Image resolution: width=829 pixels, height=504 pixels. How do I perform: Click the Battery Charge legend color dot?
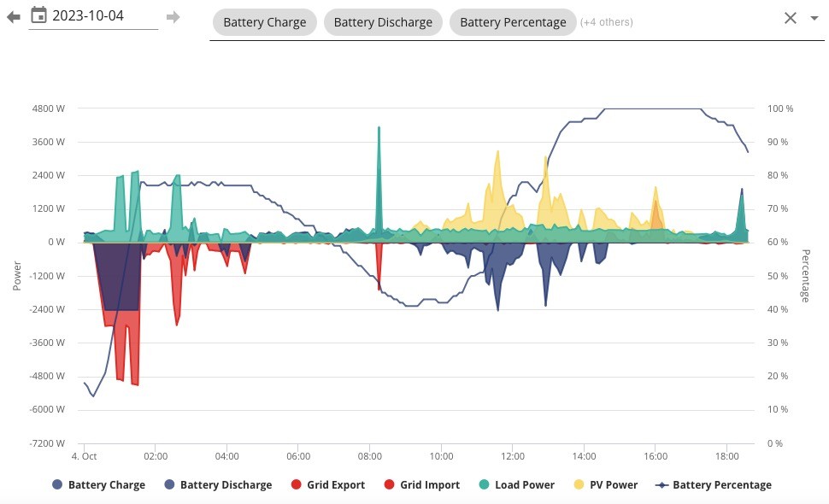[x=57, y=483]
